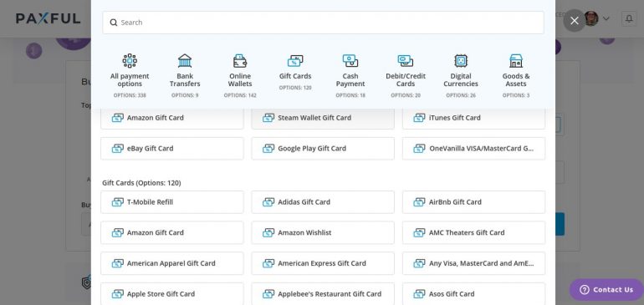Choose iTunes Gift Card option
This screenshot has height=305, width=644.
point(473,118)
